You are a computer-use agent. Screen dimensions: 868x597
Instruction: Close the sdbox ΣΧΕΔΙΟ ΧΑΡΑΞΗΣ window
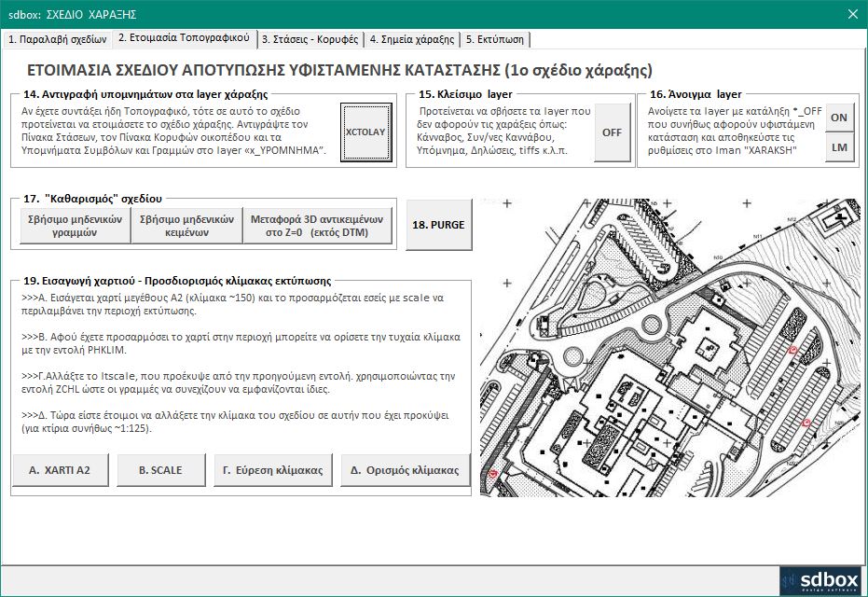[852, 13]
